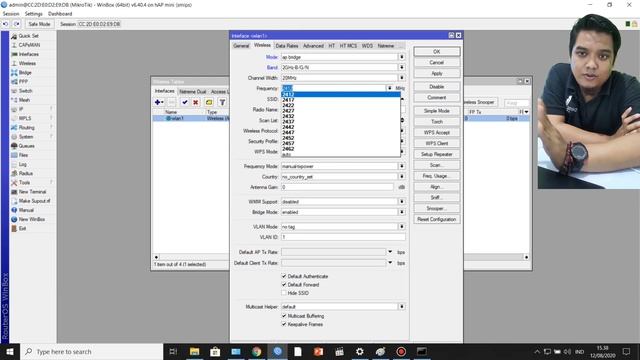The width and height of the screenshot is (640, 360).
Task: Click the Reset Configuration button
Action: [x=436, y=219]
